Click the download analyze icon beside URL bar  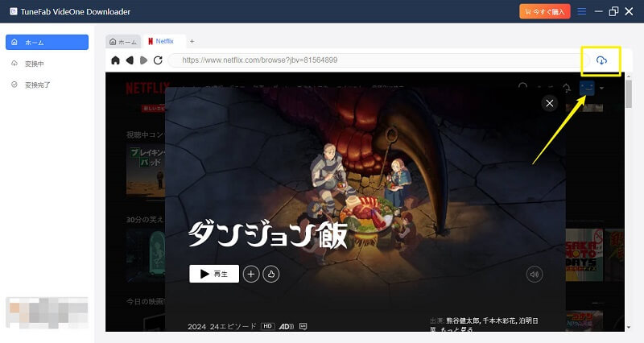(x=601, y=60)
